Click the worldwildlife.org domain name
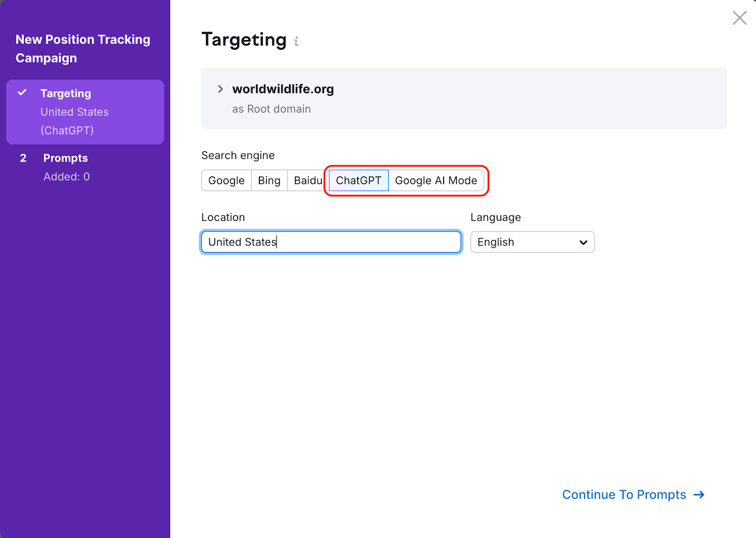The height and width of the screenshot is (538, 756). [x=283, y=89]
